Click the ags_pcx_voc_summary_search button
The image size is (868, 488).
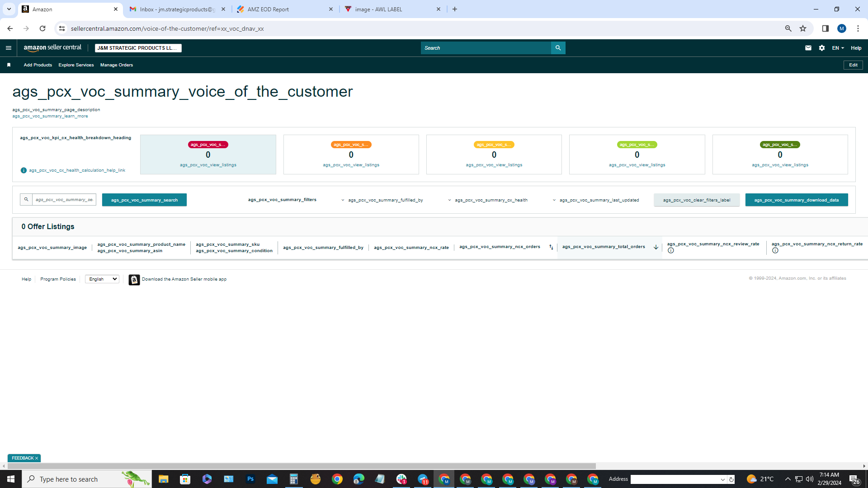click(144, 200)
